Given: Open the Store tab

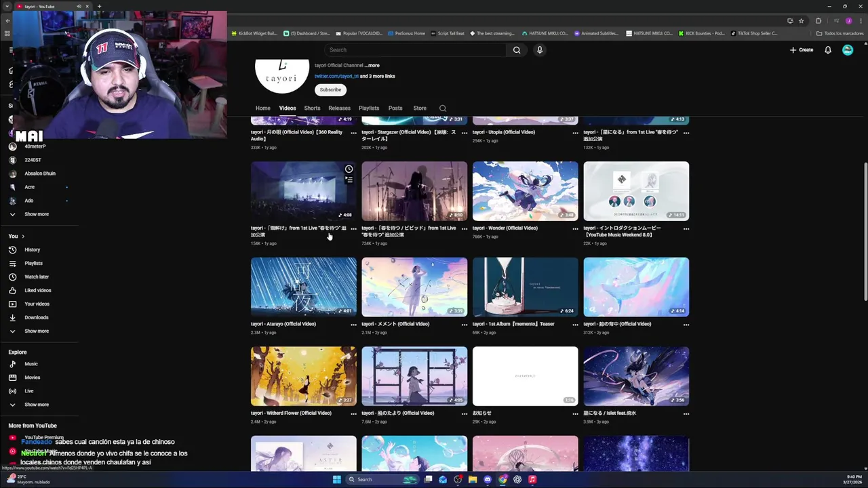Looking at the screenshot, I should point(420,108).
